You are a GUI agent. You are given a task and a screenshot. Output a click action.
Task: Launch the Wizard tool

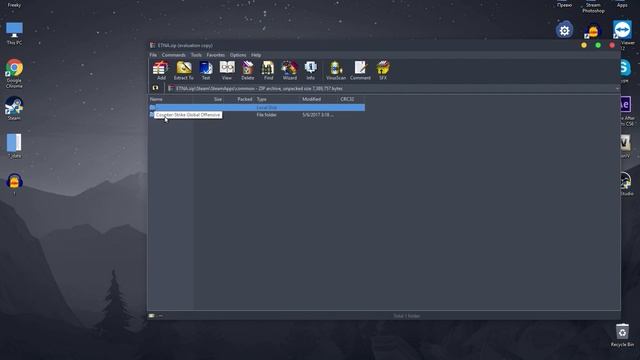tap(289, 70)
